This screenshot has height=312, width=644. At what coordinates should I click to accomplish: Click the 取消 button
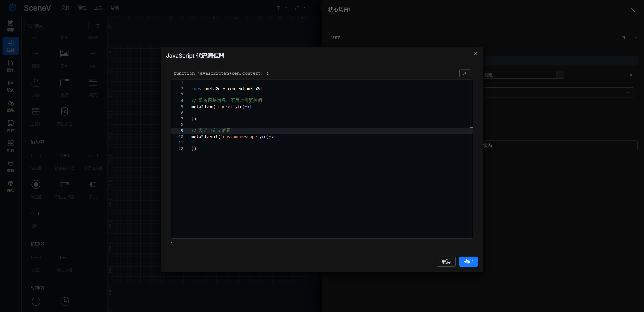point(446,262)
